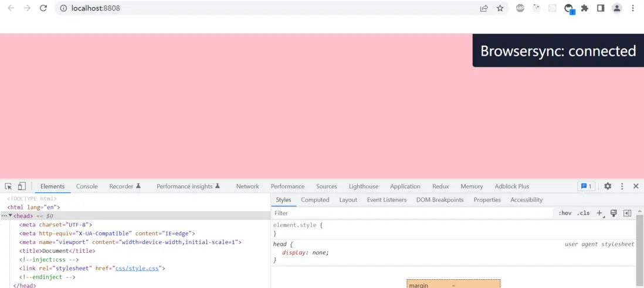Select the DOM Breakpoints subtab
Screen dimensions: 644x288
tap(440, 199)
